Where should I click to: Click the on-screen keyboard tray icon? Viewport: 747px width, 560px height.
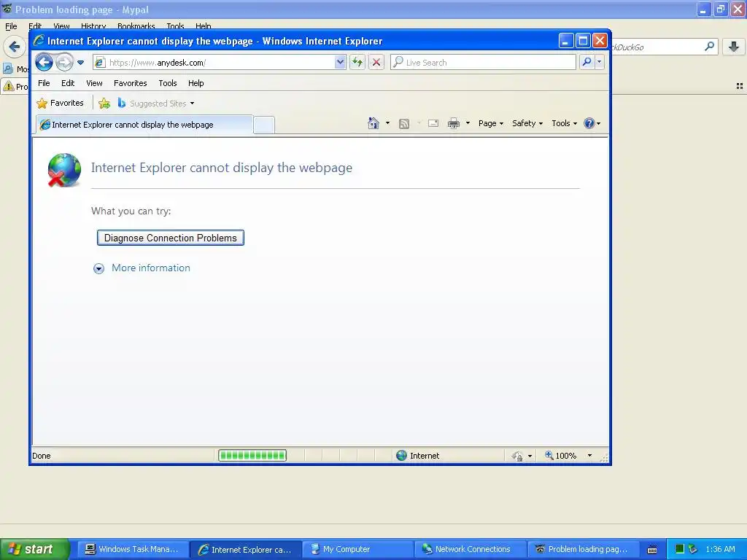pos(652,550)
